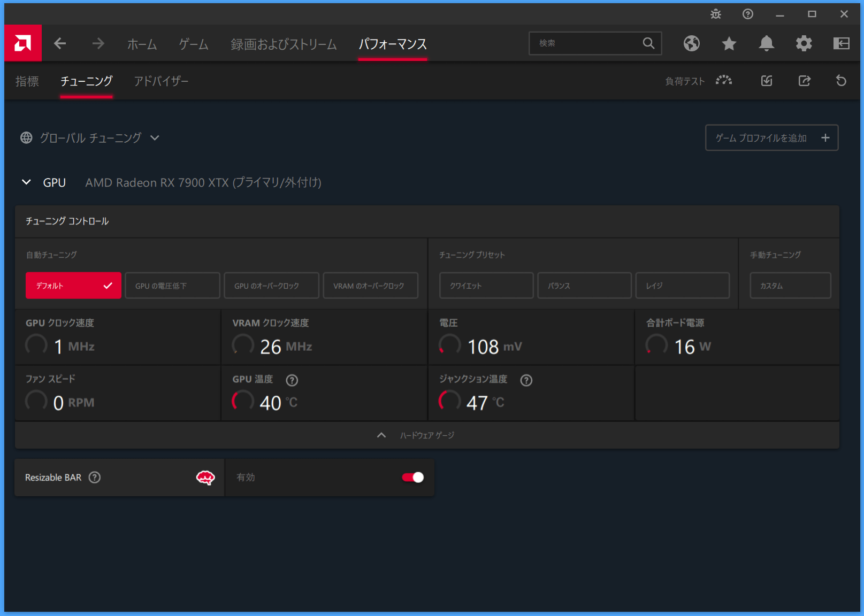Select レイジ tuning preset
The image size is (864, 616).
coord(683,286)
